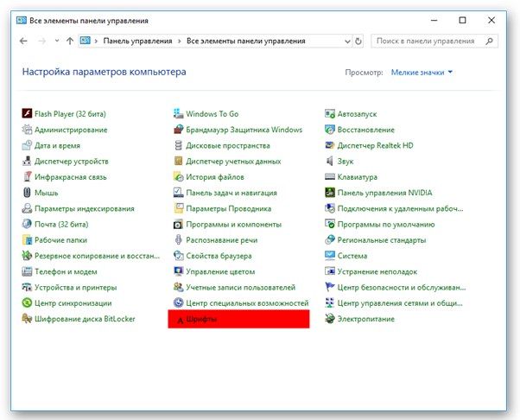Select Панель управления in the breadcrumb path
Viewport: 520px width, 420px height.
tap(137, 41)
